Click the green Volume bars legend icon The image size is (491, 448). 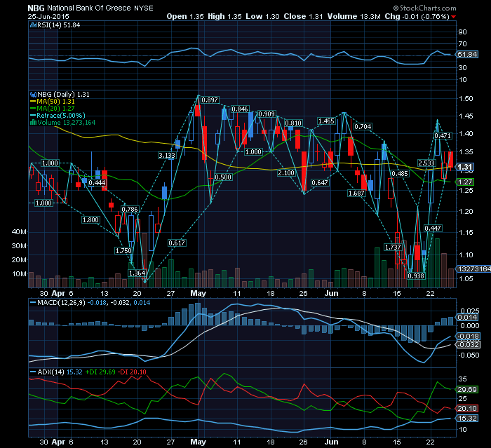pos(33,123)
